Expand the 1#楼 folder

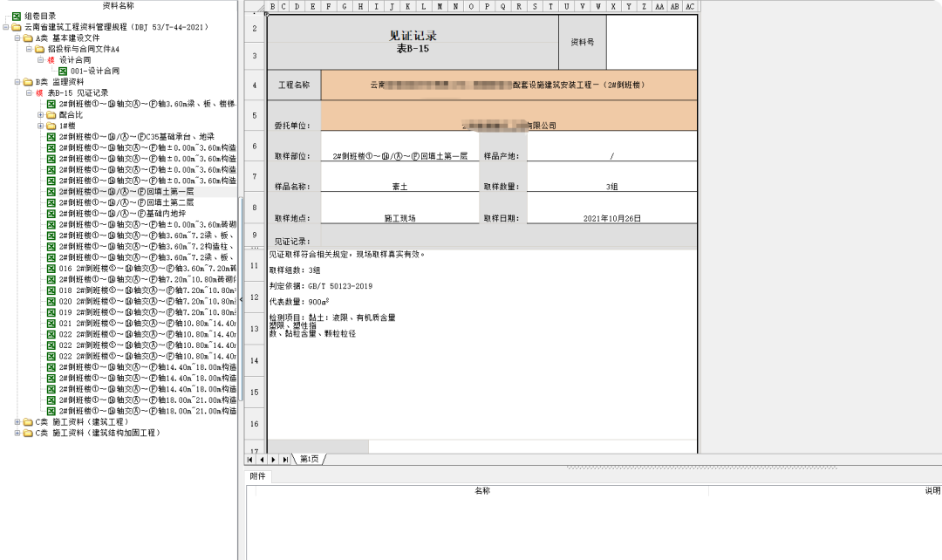40,126
